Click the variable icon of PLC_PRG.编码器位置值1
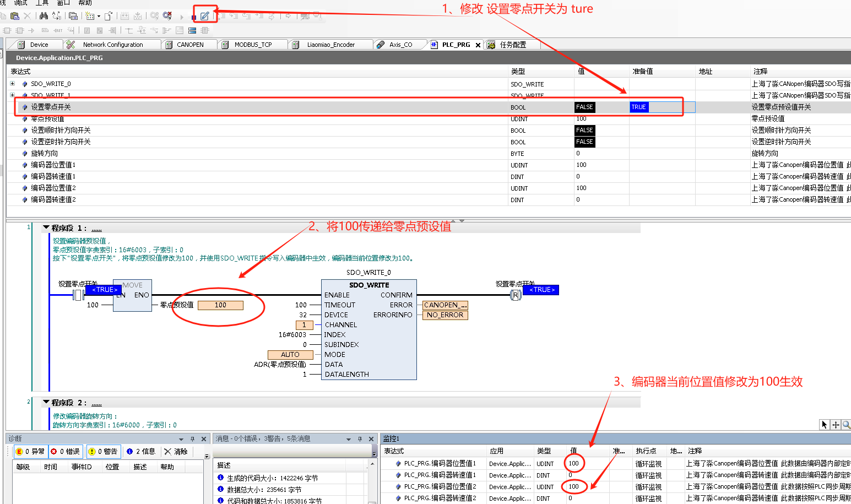Image resolution: width=851 pixels, height=504 pixels. click(x=398, y=464)
